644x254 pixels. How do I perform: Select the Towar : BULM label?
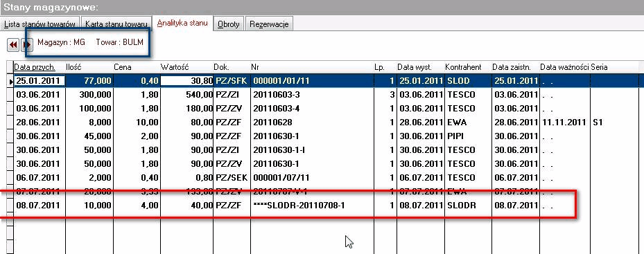click(x=119, y=42)
